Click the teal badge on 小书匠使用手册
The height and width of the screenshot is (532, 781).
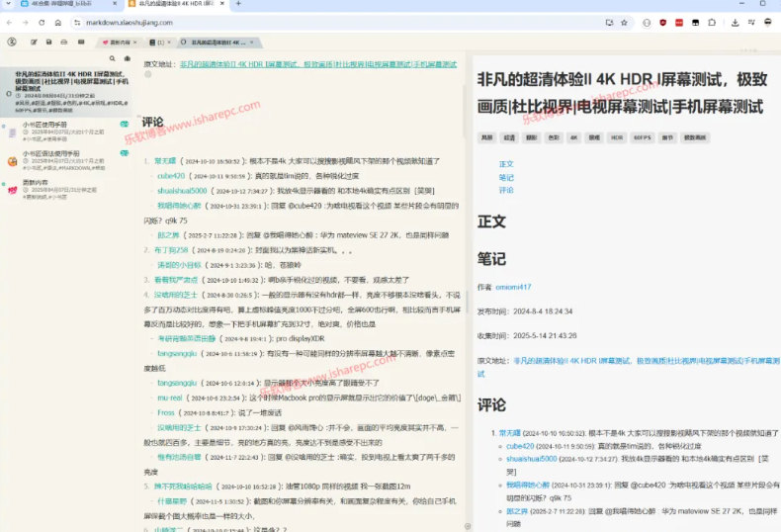point(124,124)
